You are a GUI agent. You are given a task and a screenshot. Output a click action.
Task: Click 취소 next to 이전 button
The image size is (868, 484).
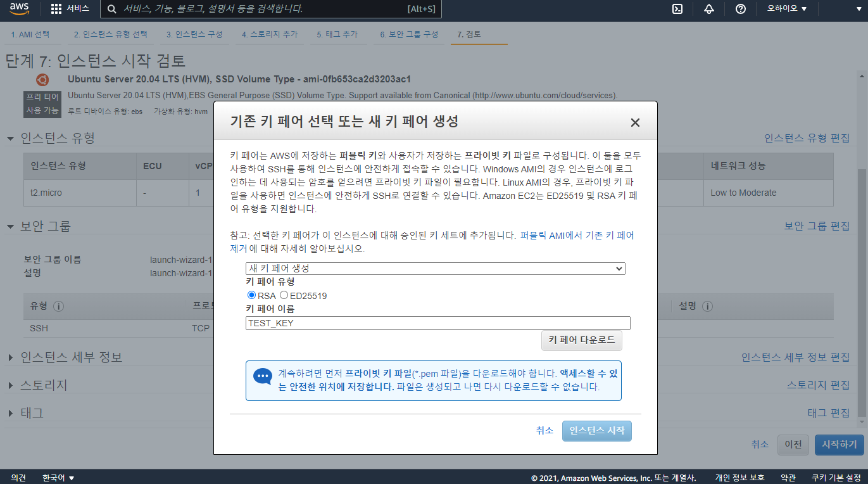pos(760,445)
